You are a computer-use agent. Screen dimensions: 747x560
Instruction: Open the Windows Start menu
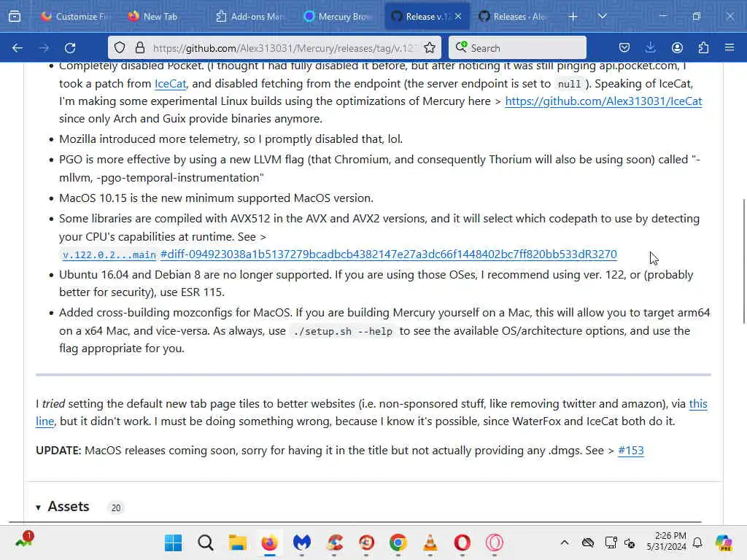click(173, 542)
